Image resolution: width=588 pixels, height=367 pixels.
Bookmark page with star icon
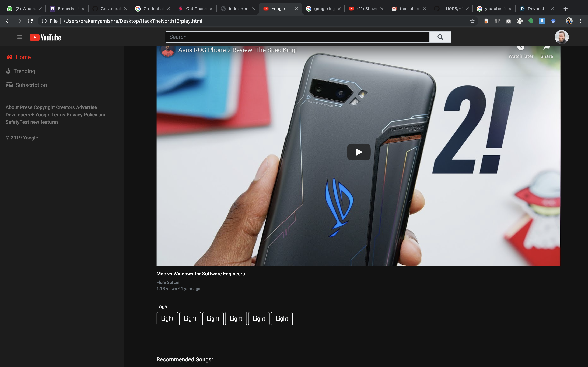(472, 21)
